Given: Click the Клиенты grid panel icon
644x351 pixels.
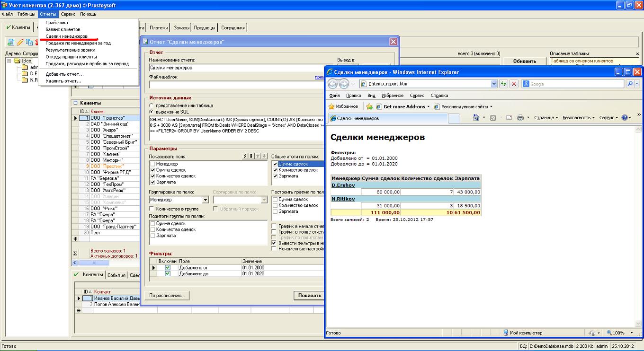Looking at the screenshot, I should point(75,103).
